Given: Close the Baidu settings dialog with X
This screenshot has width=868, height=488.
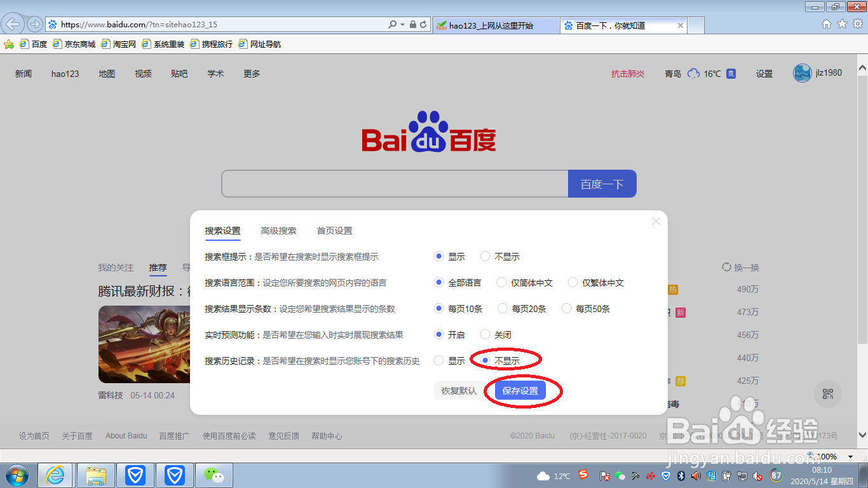Looking at the screenshot, I should [x=656, y=221].
